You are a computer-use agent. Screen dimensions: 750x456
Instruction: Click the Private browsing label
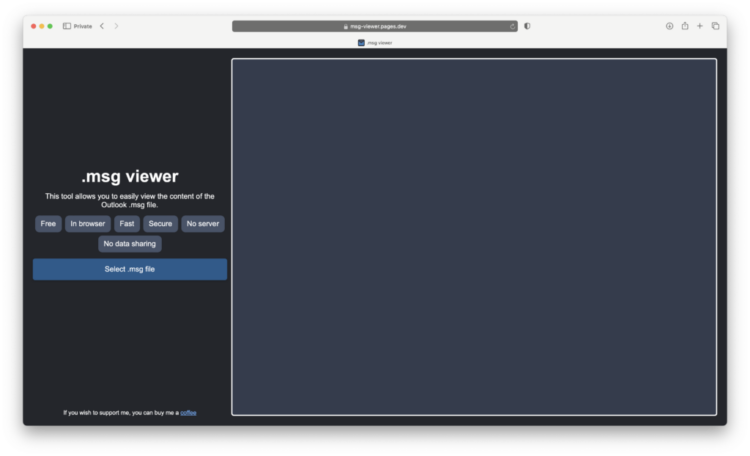tap(83, 26)
